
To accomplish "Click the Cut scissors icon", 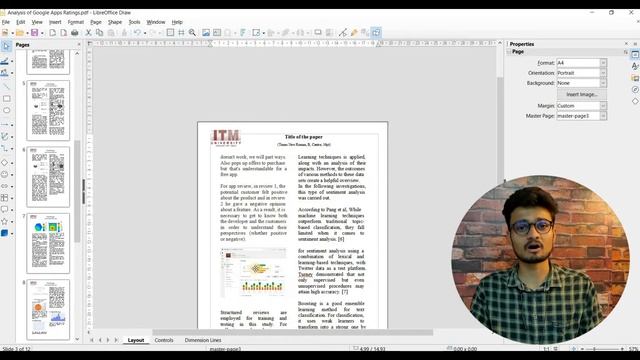I will [x=88, y=33].
